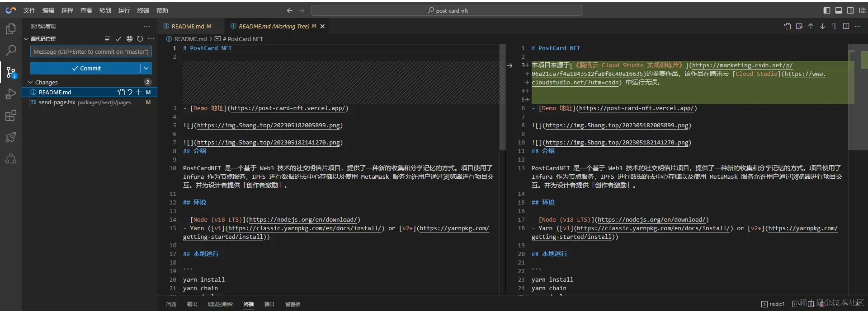This screenshot has width=868, height=311.
Task: Open the top ellipsis menu of the 源代码管理 view
Action: (x=147, y=26)
